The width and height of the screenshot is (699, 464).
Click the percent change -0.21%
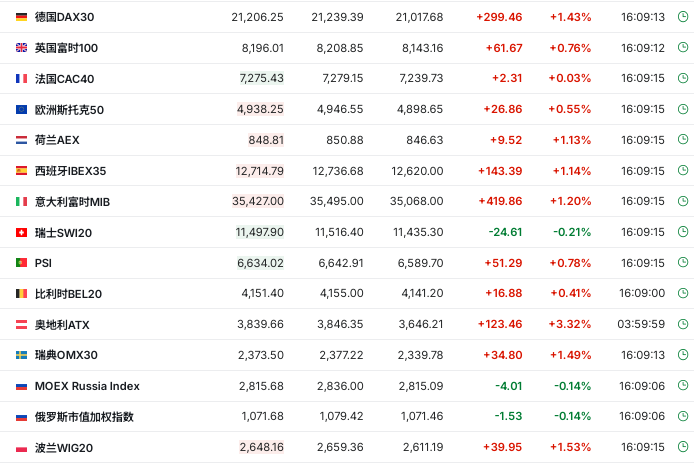click(x=572, y=232)
